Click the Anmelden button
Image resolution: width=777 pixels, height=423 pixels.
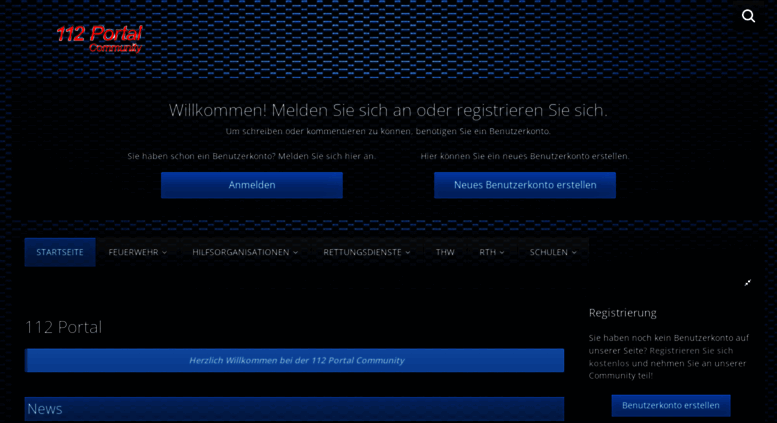tap(252, 185)
